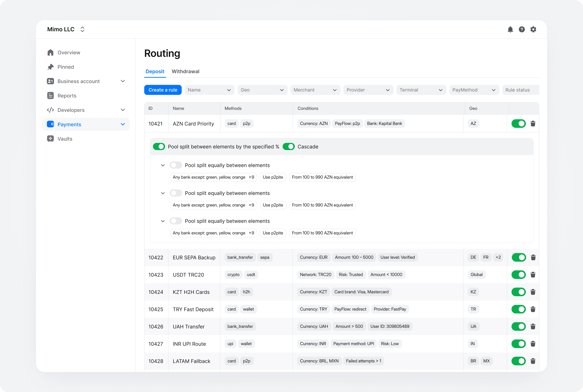Open the Mimo LLC company name
Screen dimensions: 583x392
pyautogui.click(x=61, y=29)
